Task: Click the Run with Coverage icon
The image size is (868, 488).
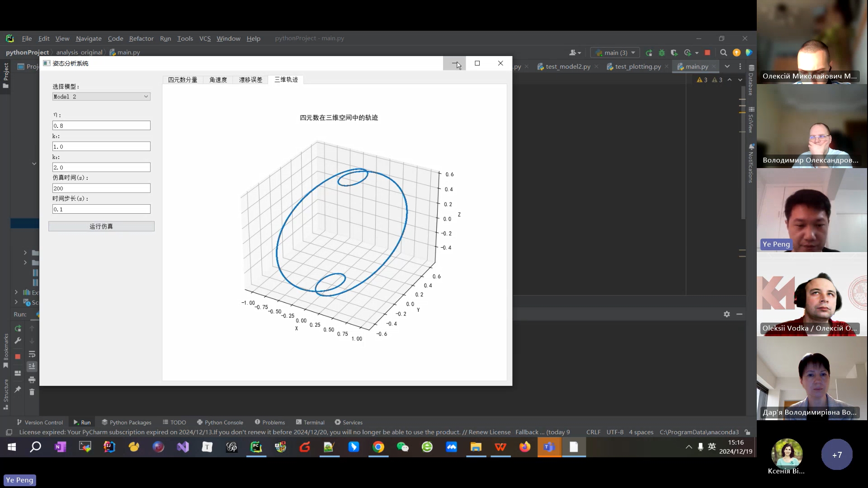Action: point(674,53)
